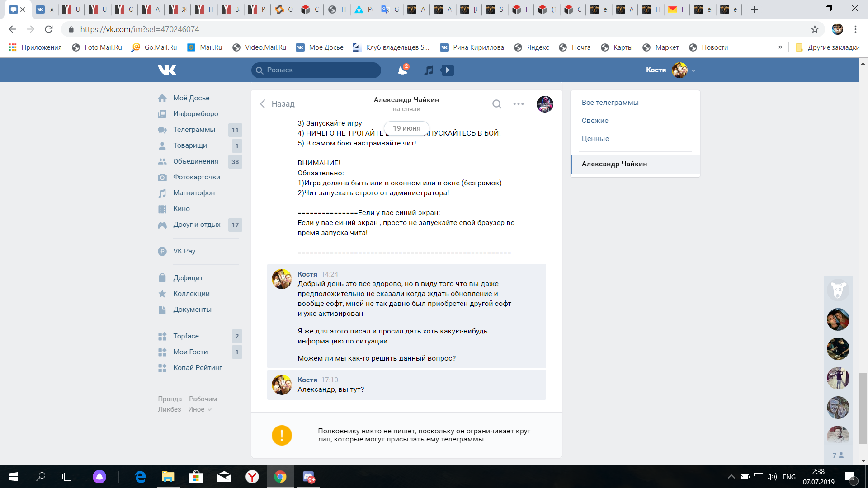
Task: Click the VK logo icon
Action: [167, 70]
